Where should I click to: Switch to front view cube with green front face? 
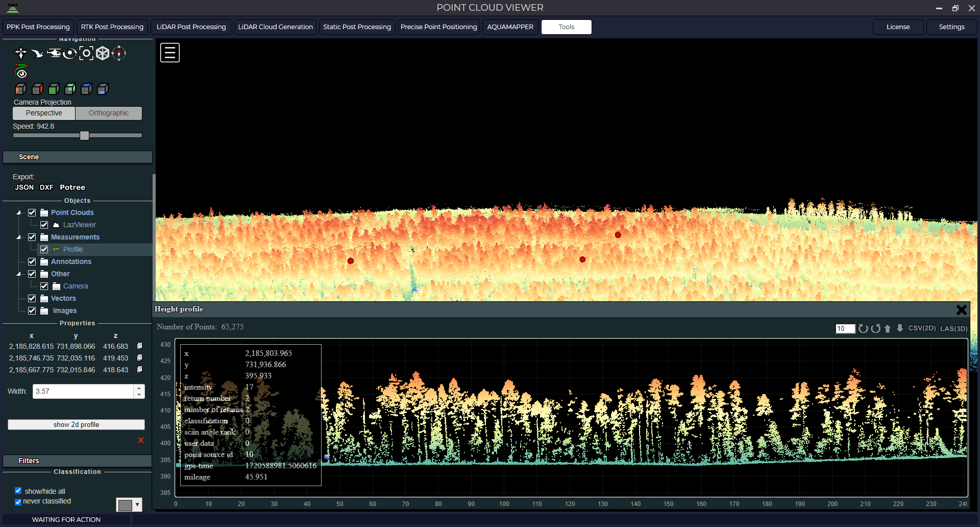click(x=54, y=89)
